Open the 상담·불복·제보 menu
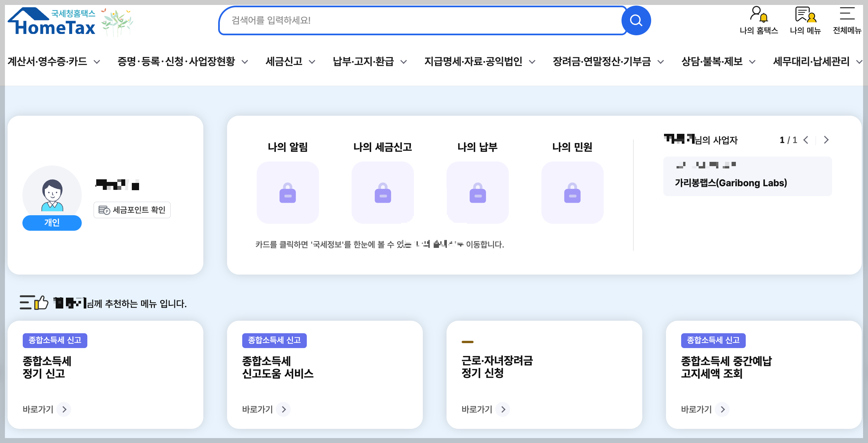 pyautogui.click(x=718, y=62)
